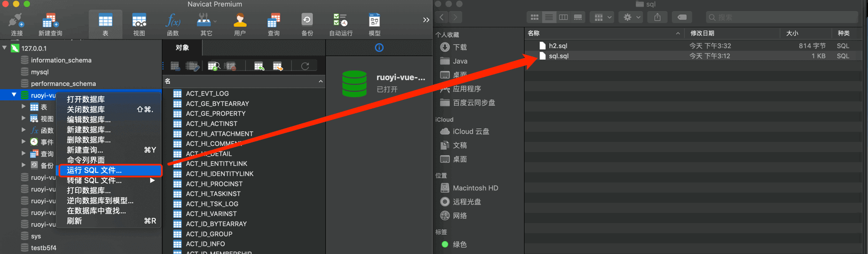Expand the toolbar overflow chevron

point(426,20)
